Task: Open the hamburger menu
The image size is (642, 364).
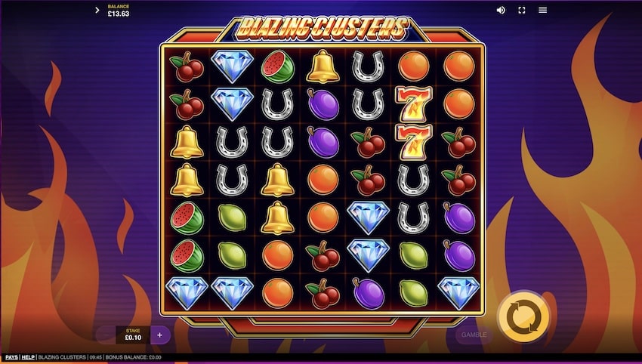Action: [542, 11]
